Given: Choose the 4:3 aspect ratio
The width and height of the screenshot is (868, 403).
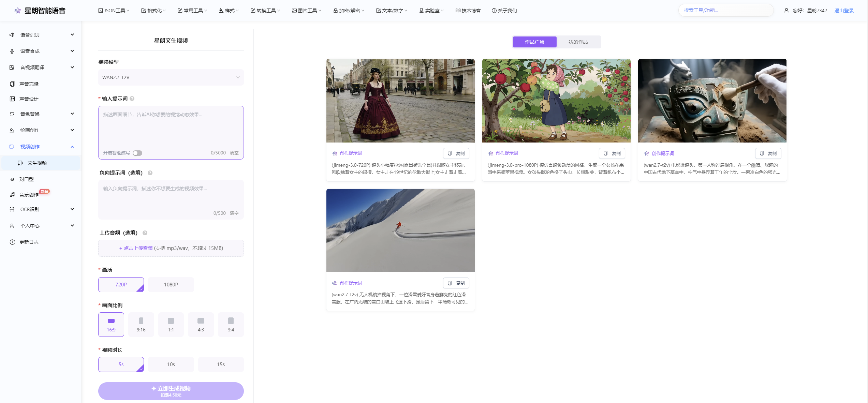Looking at the screenshot, I should coord(201,325).
